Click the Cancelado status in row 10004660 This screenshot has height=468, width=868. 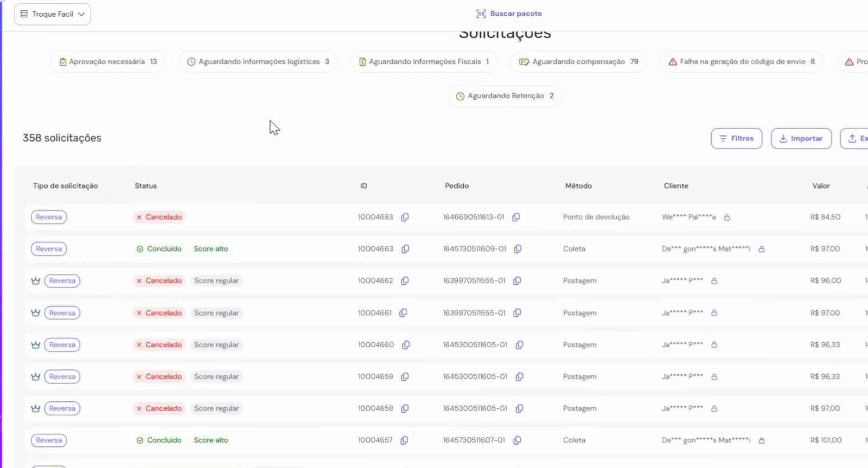point(159,345)
